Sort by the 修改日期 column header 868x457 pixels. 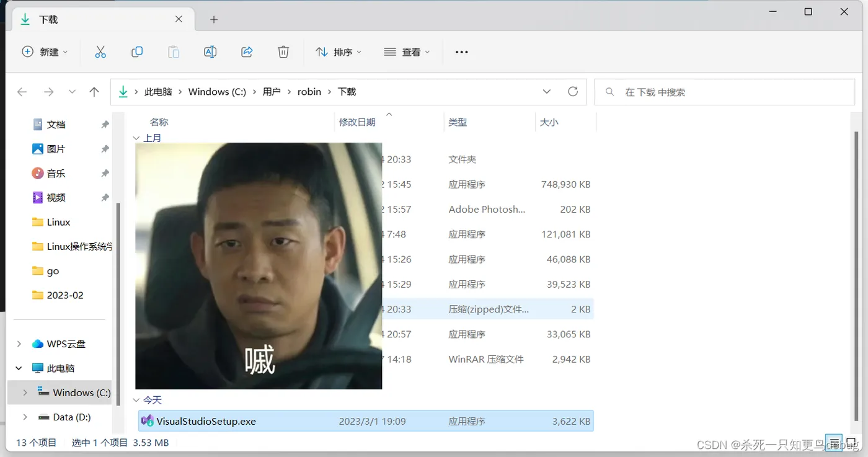point(357,123)
